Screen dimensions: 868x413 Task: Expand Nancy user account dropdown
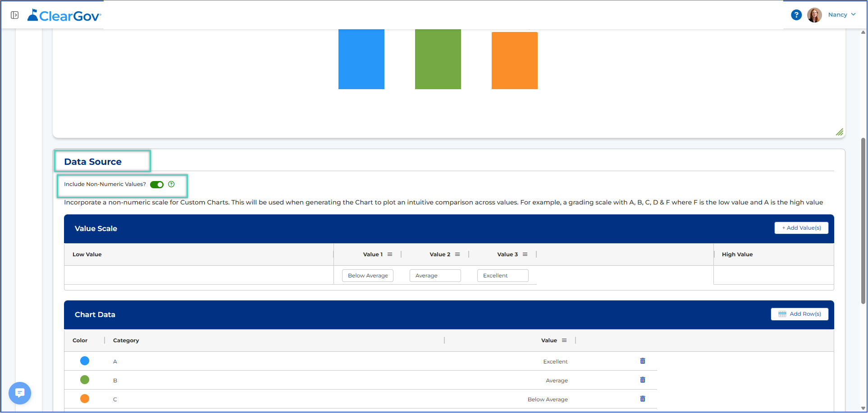(841, 15)
